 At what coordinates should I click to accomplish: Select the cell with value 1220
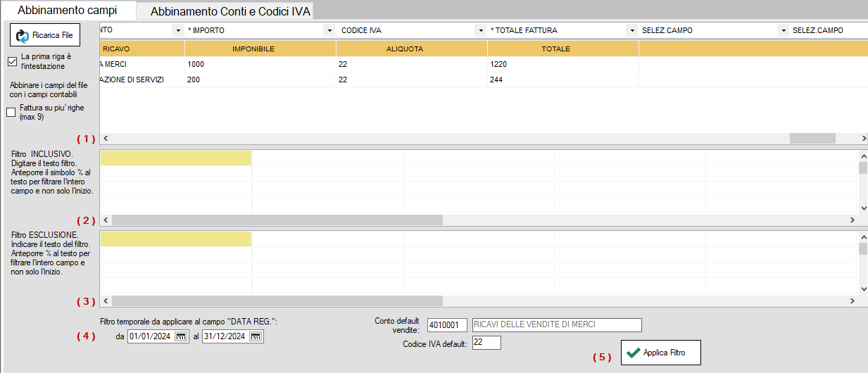pos(563,64)
